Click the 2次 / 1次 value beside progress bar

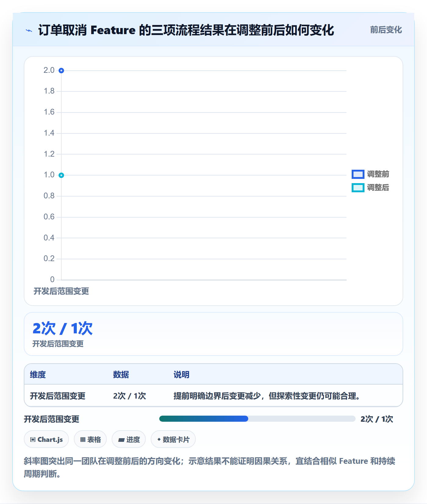click(x=377, y=419)
